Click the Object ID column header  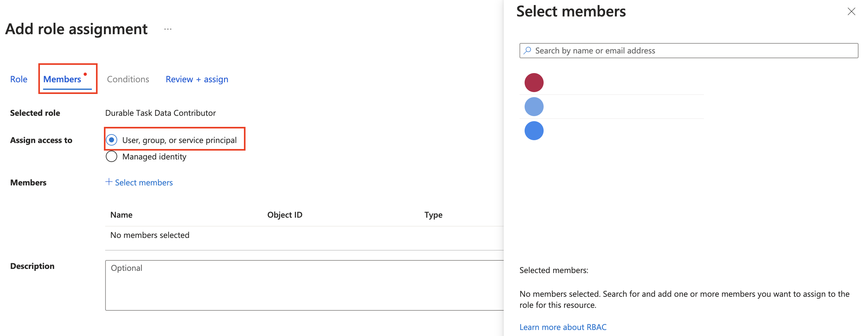click(x=284, y=215)
